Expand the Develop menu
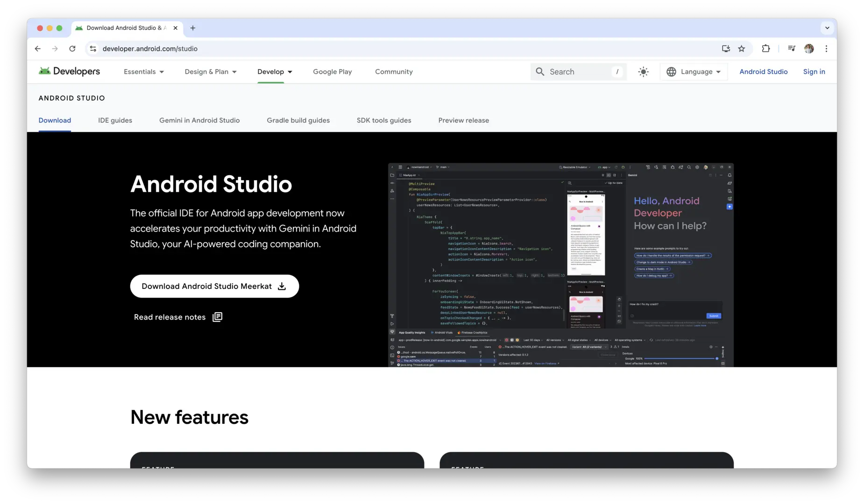 (275, 71)
